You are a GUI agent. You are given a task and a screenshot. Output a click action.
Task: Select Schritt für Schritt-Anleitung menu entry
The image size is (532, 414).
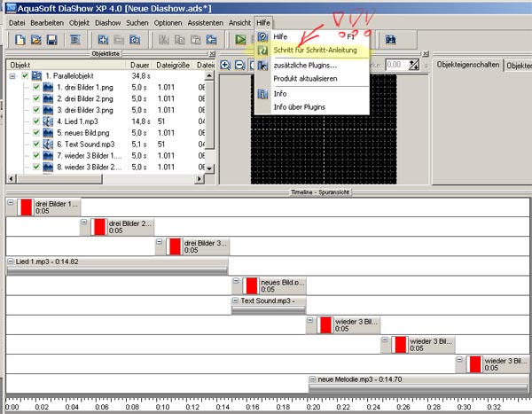316,51
